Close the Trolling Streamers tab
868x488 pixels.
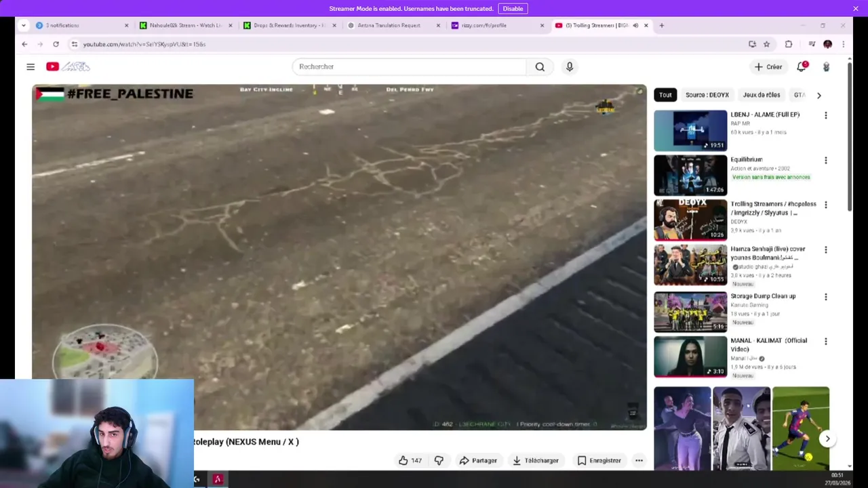[646, 26]
